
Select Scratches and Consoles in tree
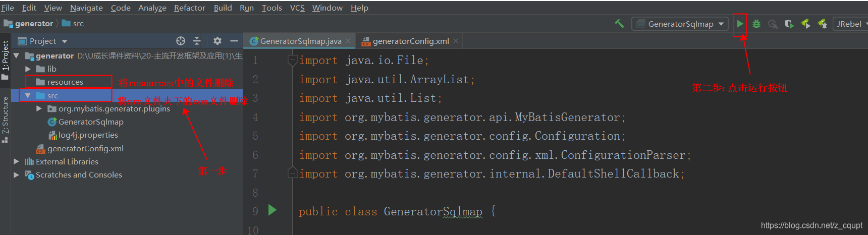[73, 174]
